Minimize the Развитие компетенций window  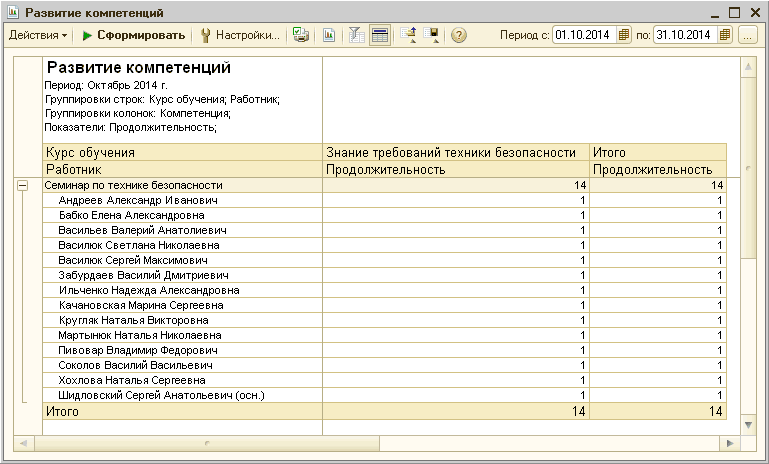click(x=715, y=13)
